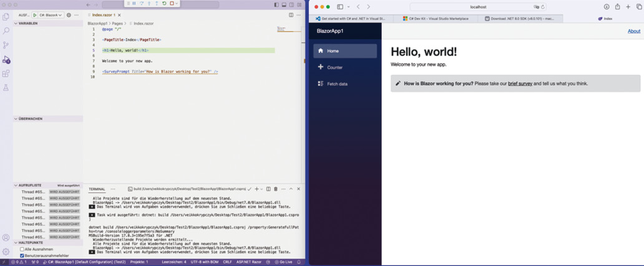Enable the Alle Ausnahmen checkbox
The image size is (644, 266).
[x=22, y=249]
